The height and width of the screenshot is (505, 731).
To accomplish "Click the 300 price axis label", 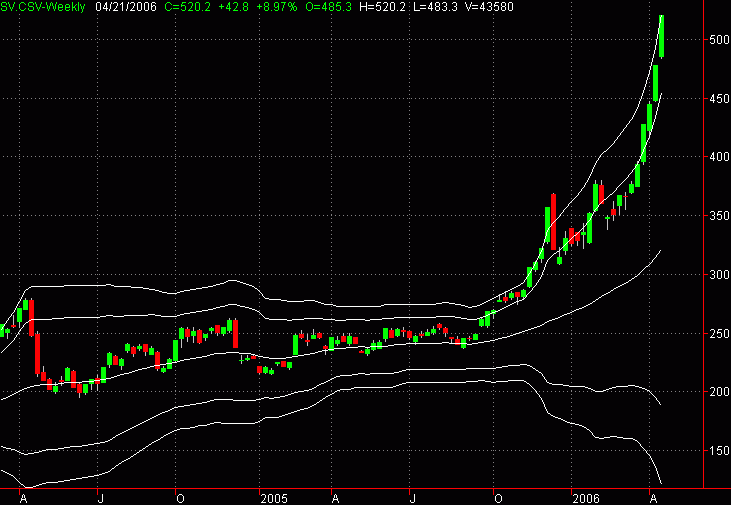I will tap(719, 274).
